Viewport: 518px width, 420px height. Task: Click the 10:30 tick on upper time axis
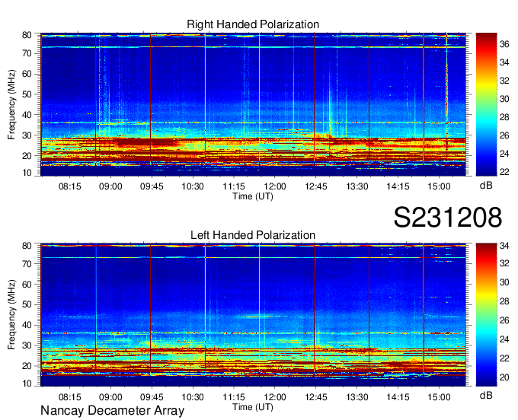coord(193,186)
